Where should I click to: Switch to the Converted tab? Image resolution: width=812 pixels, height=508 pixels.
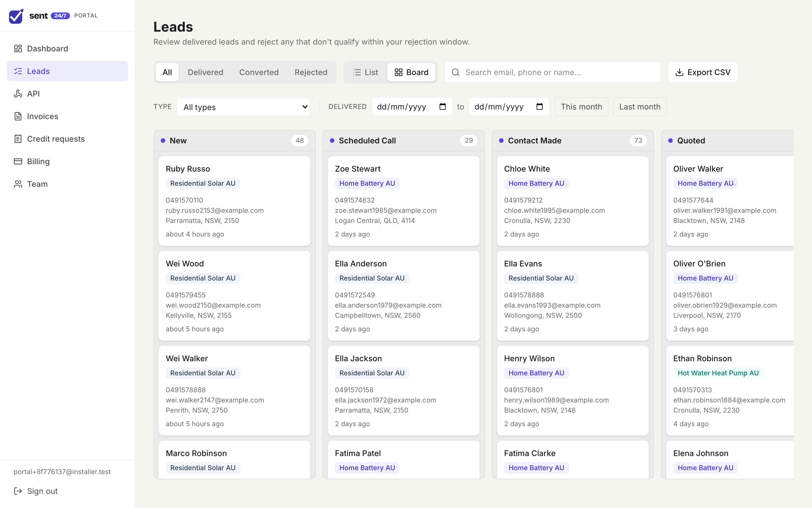(259, 72)
